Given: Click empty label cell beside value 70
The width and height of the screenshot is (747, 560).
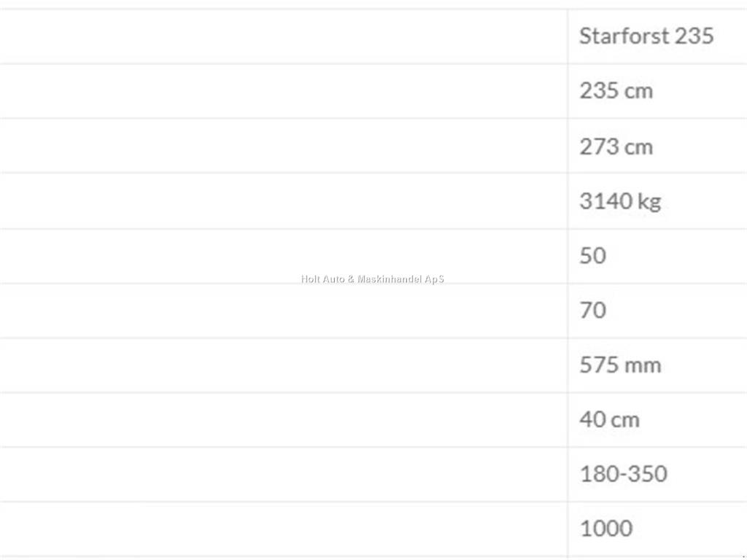Looking at the screenshot, I should (284, 311).
